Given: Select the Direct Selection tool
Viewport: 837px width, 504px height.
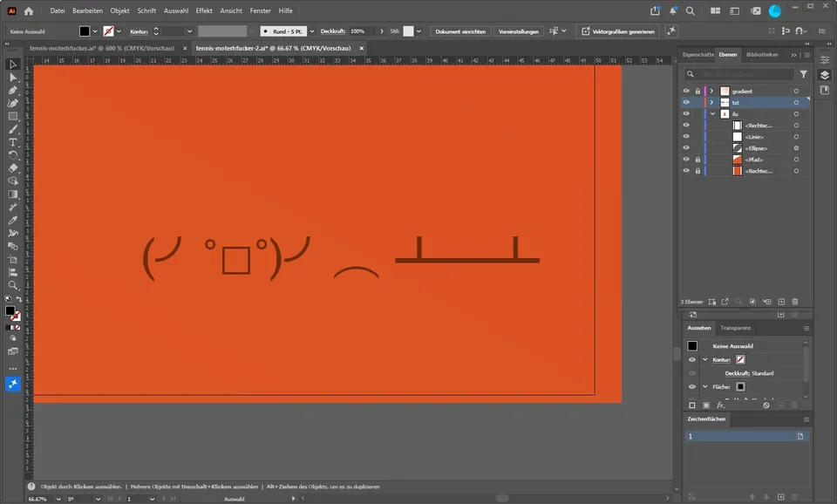Looking at the screenshot, I should click(x=13, y=78).
